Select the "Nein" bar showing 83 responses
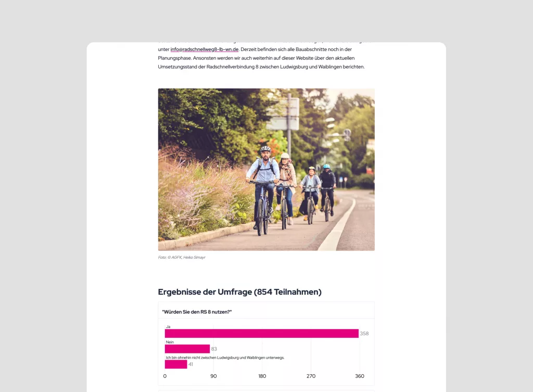533x392 pixels. point(187,348)
